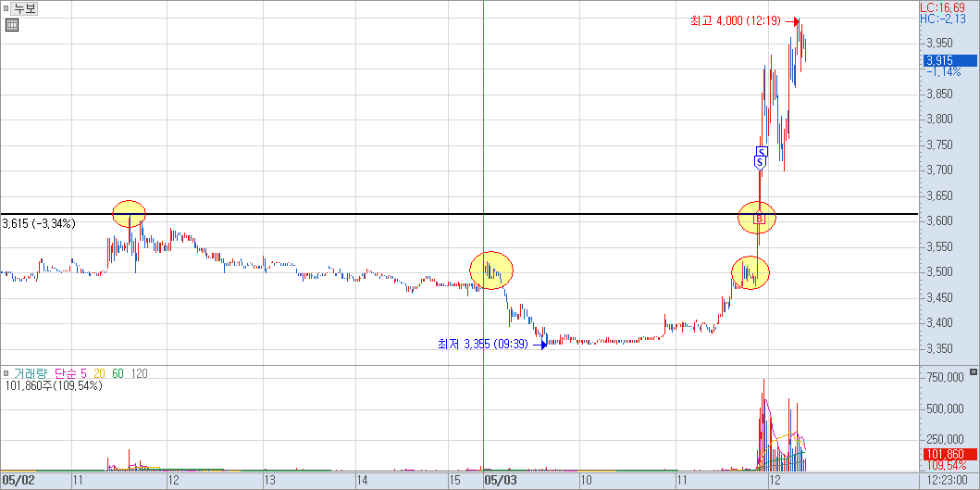
Task: Click the small square icon beside 거래량
Action: pyautogui.click(x=6, y=373)
